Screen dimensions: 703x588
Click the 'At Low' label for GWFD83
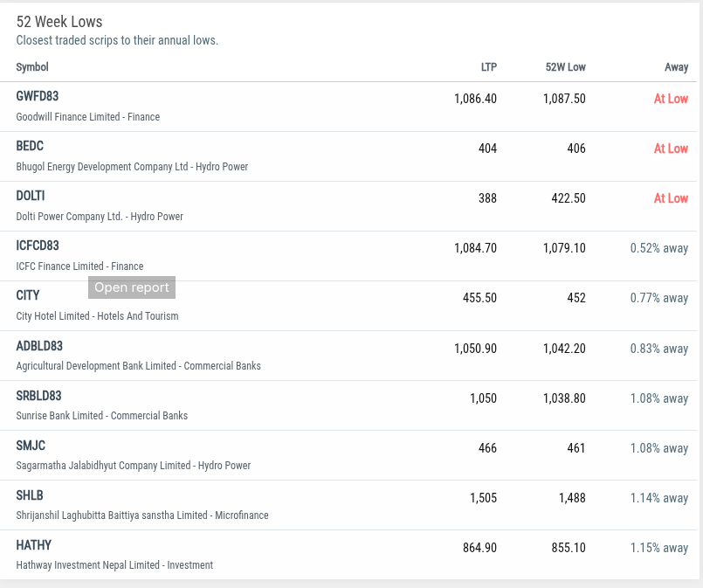pyautogui.click(x=671, y=99)
